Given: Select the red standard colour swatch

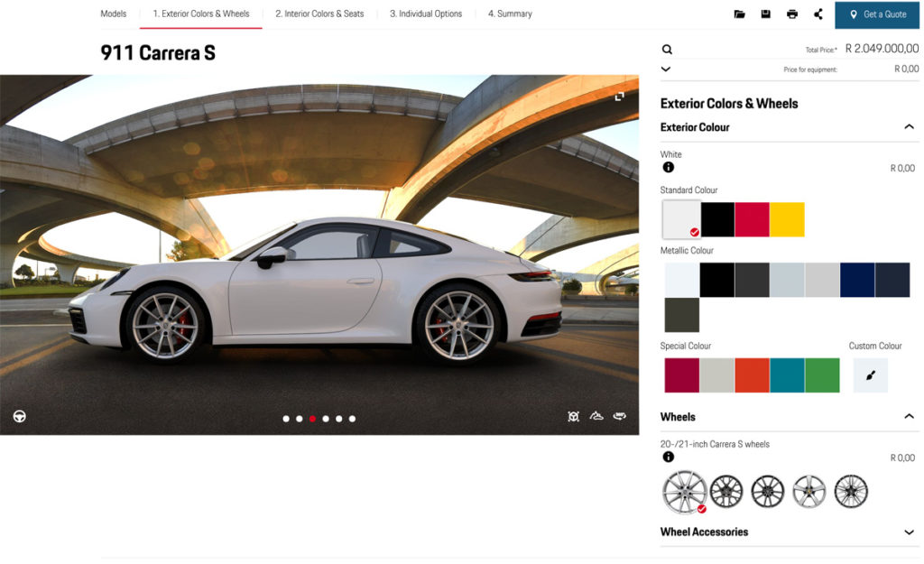Looking at the screenshot, I should click(752, 219).
